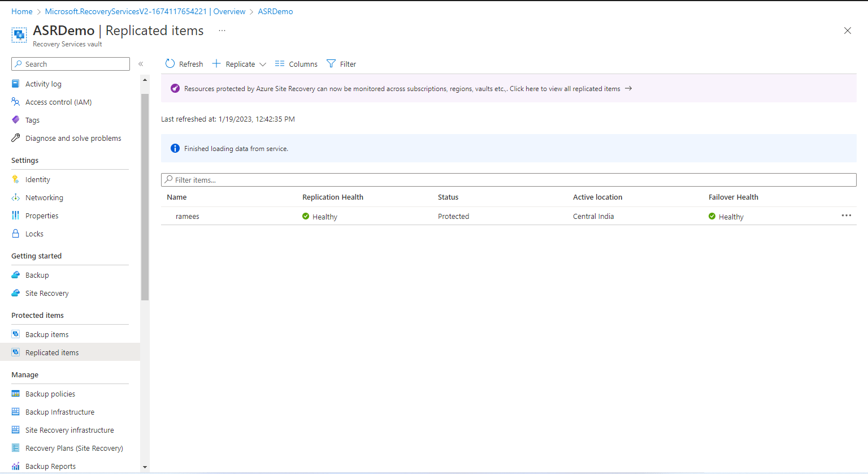Screen dimensions: 868x474
Task: Click the Microsoft.RecoveryServicesV2 Overview breadcrumb
Action: (x=145, y=11)
